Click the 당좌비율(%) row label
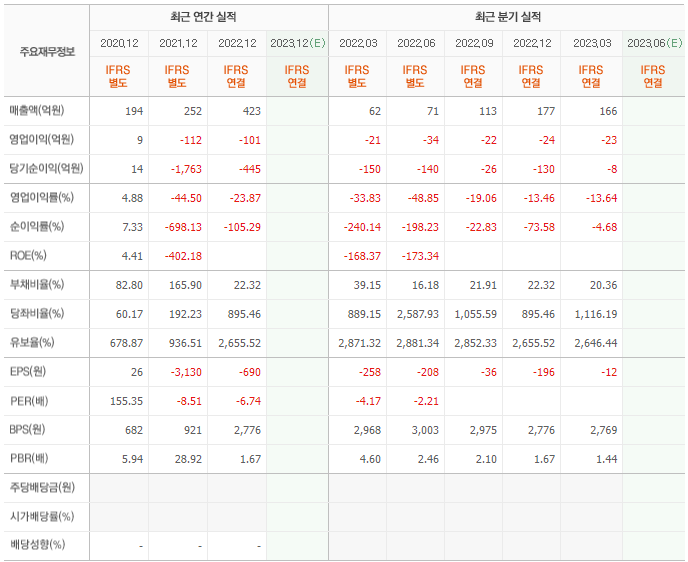The width and height of the screenshot is (688, 562). [37, 313]
